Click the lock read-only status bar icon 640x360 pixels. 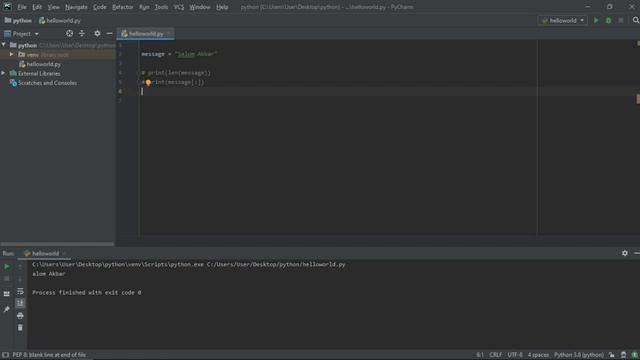pyautogui.click(x=611, y=355)
